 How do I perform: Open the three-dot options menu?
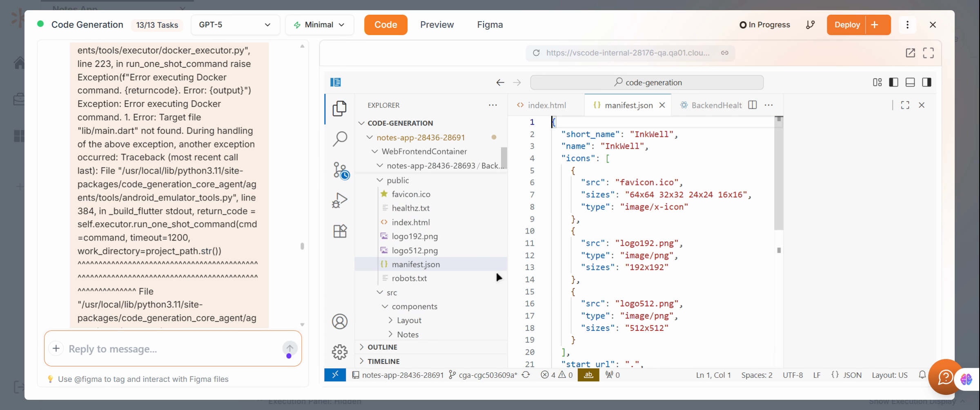click(x=907, y=25)
